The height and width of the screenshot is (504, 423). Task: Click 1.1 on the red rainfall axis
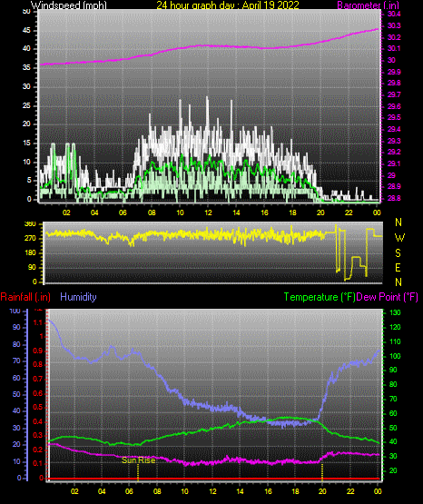(38, 322)
